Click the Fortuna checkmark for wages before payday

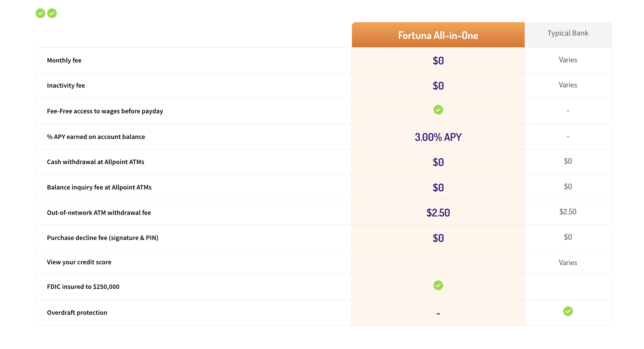pyautogui.click(x=438, y=110)
